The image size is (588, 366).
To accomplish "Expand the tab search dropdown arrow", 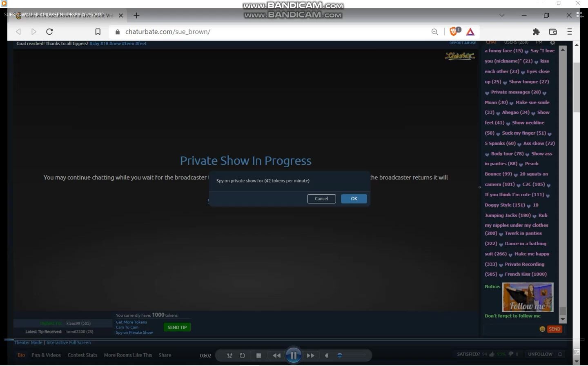I will pos(502,16).
